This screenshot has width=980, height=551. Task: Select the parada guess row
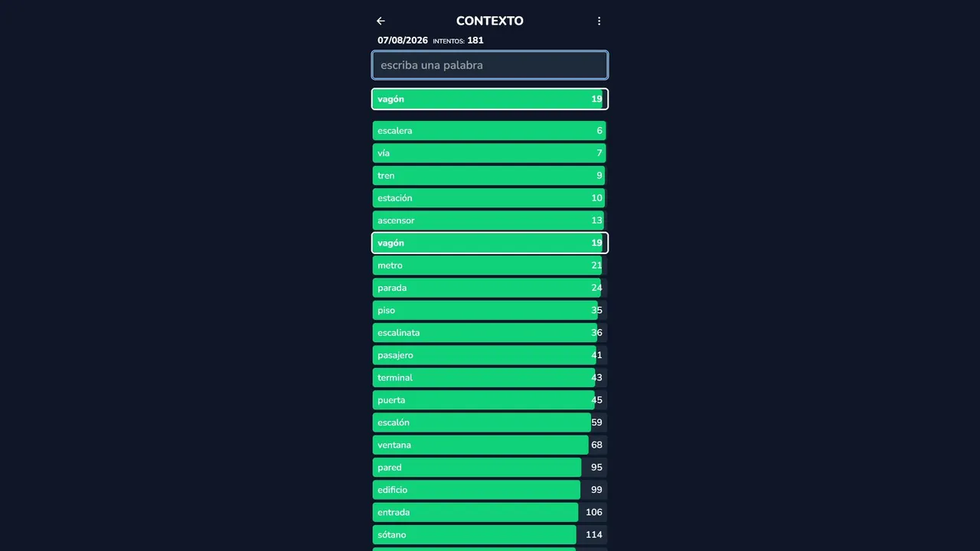click(490, 288)
